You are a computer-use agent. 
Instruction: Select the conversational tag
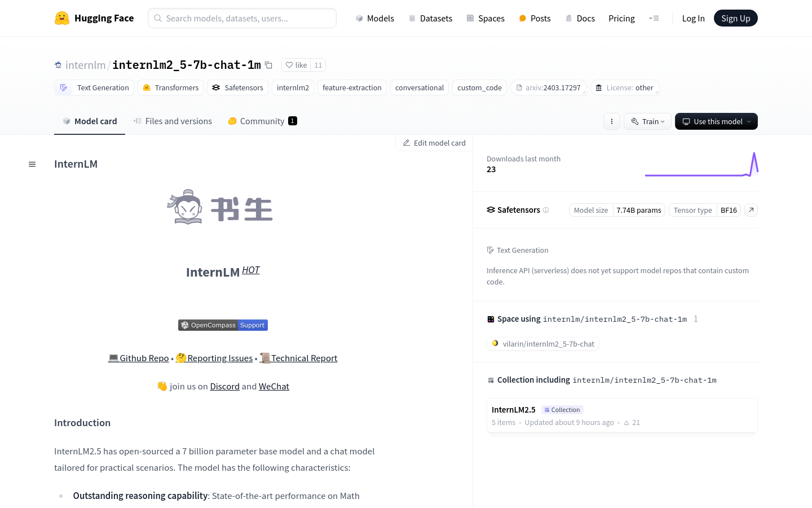pos(420,87)
